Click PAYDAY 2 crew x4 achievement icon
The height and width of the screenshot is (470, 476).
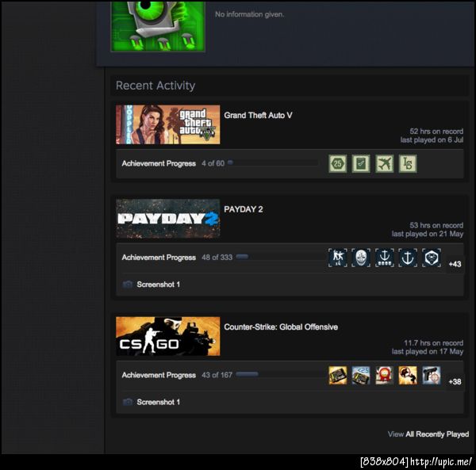click(x=338, y=258)
